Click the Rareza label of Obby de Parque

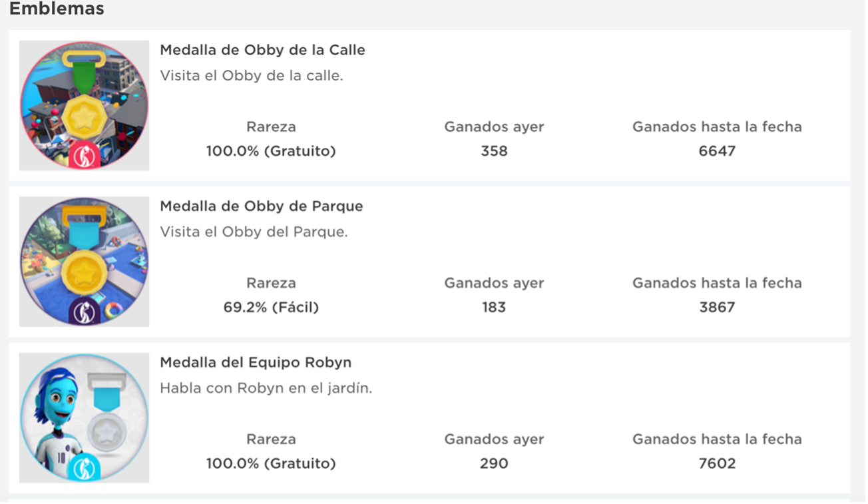[271, 283]
